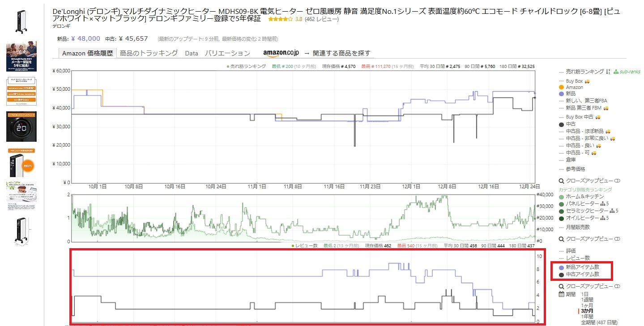Click truck icon beside 中古品 - 良い
The width and height of the screenshot is (644, 326).
(598, 146)
